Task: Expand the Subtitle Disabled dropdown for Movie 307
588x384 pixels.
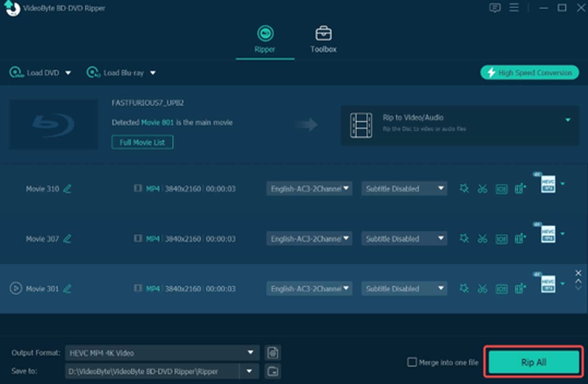Action: (x=404, y=239)
